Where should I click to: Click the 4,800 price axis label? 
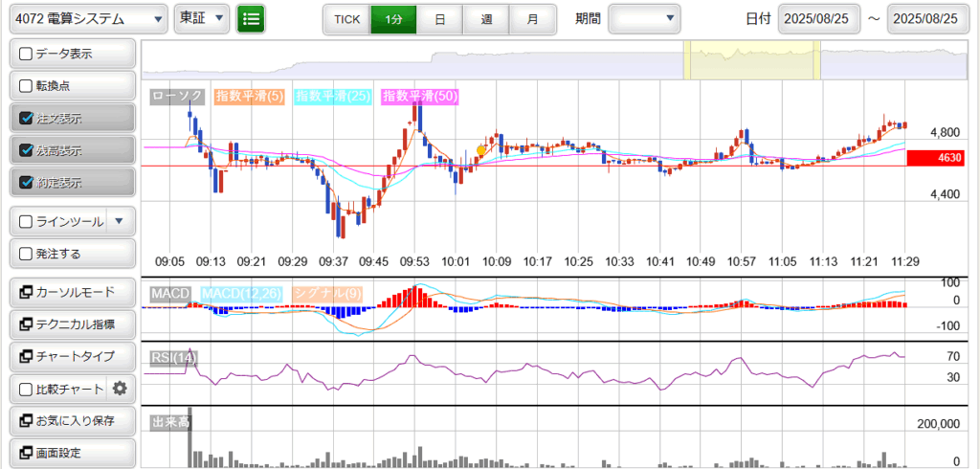(945, 133)
